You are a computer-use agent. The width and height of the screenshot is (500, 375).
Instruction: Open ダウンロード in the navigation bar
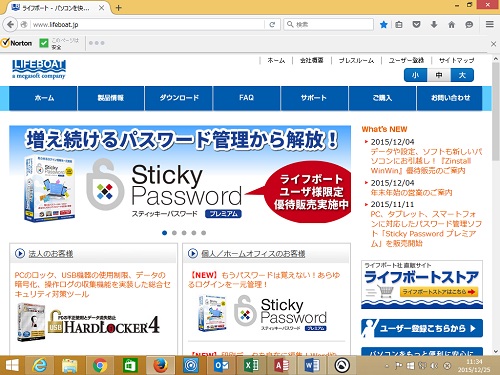[x=179, y=98]
